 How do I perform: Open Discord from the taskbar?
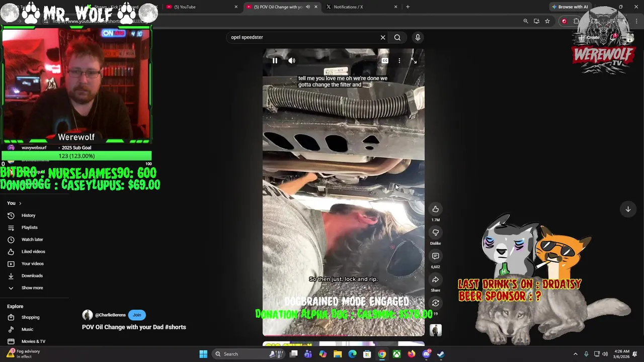427,354
